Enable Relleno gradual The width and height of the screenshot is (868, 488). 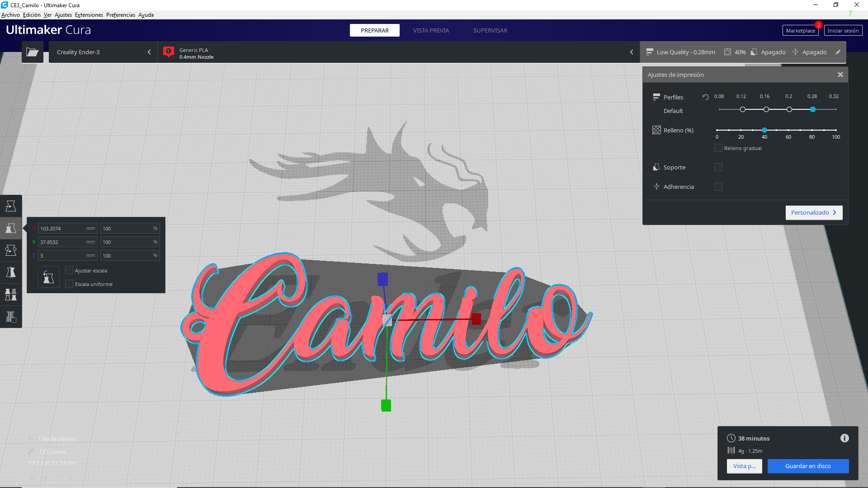pyautogui.click(x=718, y=148)
